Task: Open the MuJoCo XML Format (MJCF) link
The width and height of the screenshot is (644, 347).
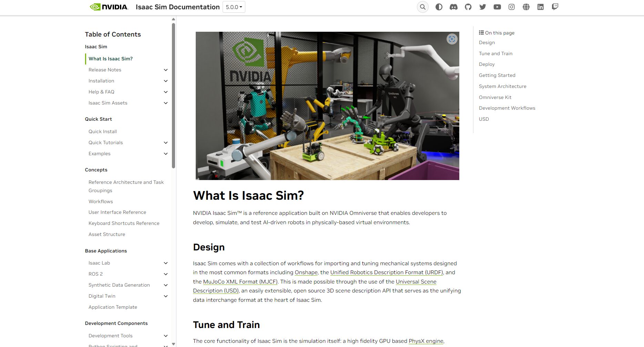Action: [240, 282]
